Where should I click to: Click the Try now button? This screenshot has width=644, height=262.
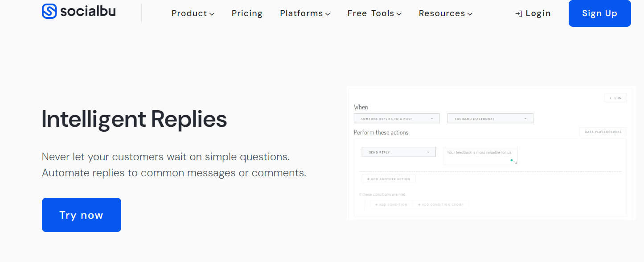82,215
